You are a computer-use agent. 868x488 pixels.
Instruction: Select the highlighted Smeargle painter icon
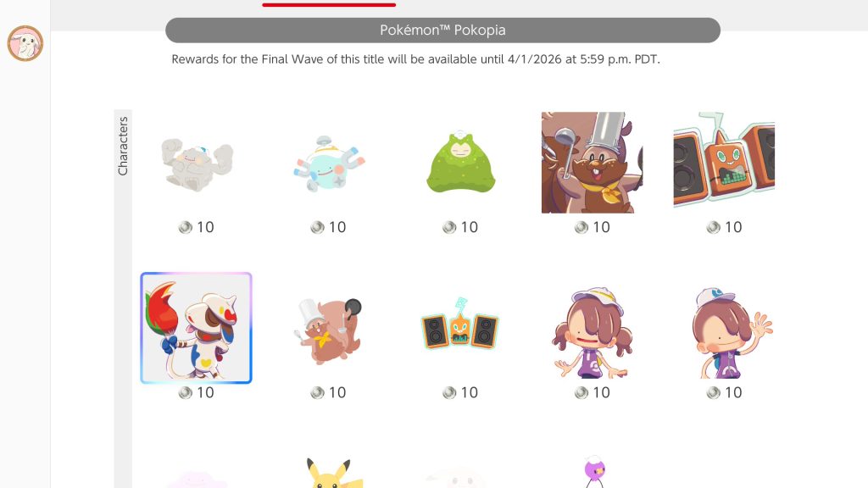(196, 328)
